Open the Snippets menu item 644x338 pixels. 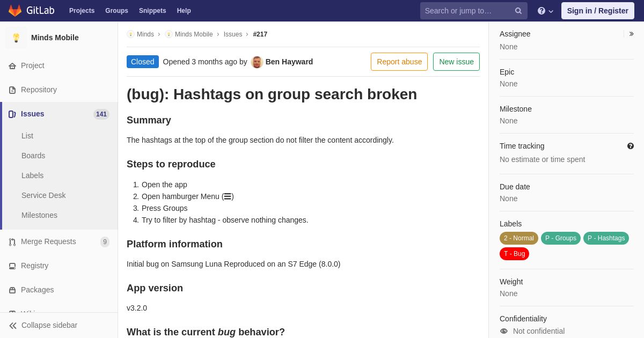click(x=152, y=11)
